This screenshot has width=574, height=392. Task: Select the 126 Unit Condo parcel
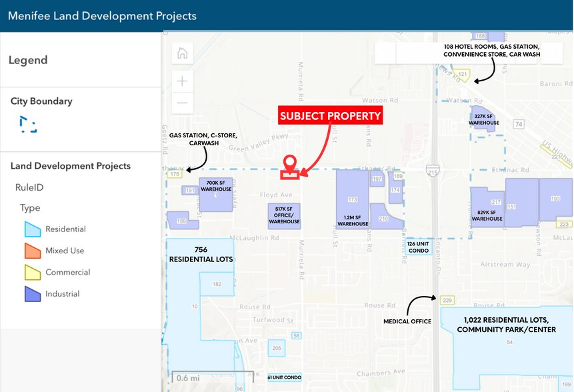coord(419,247)
